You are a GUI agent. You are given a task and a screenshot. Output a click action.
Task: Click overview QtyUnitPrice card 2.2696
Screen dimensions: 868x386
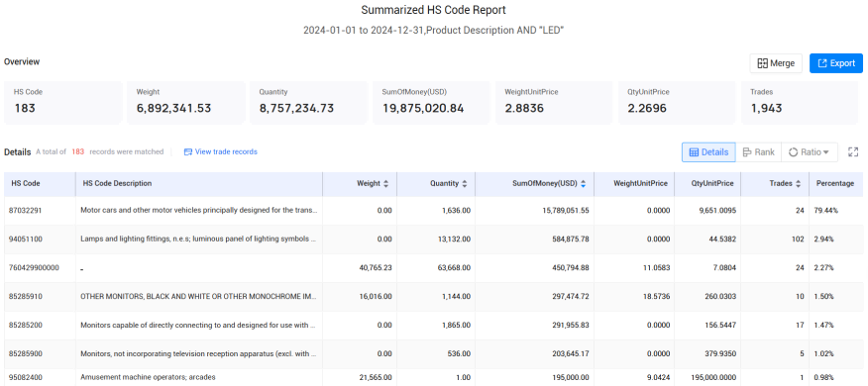(x=677, y=102)
